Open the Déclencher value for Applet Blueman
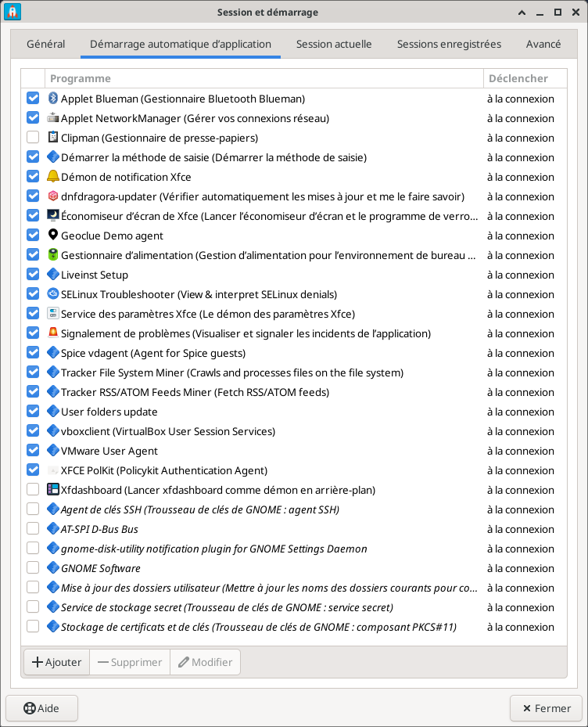Screen dimensions: 588x727 pos(520,99)
